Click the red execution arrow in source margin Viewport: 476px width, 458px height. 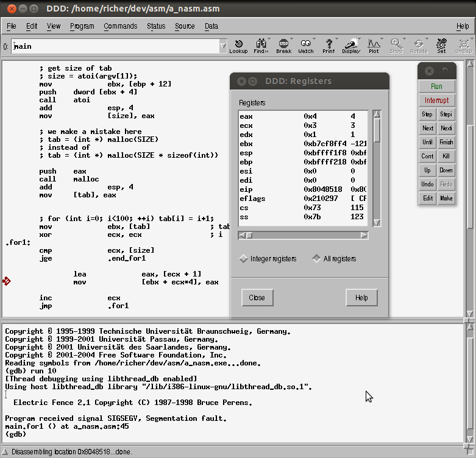tap(6, 281)
